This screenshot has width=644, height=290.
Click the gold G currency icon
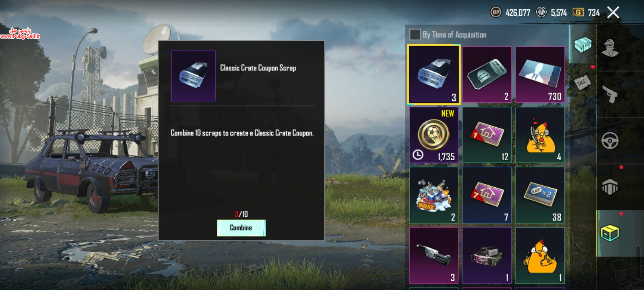[x=578, y=12]
